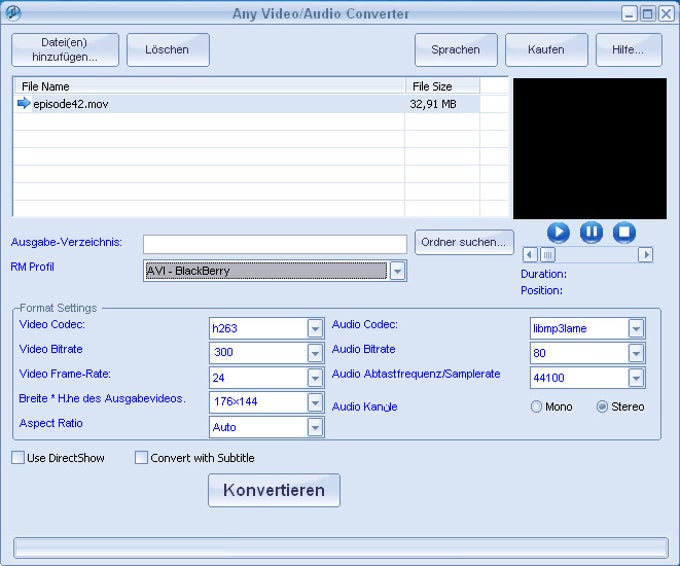
Task: Open Hilfe help button
Action: coord(629,50)
